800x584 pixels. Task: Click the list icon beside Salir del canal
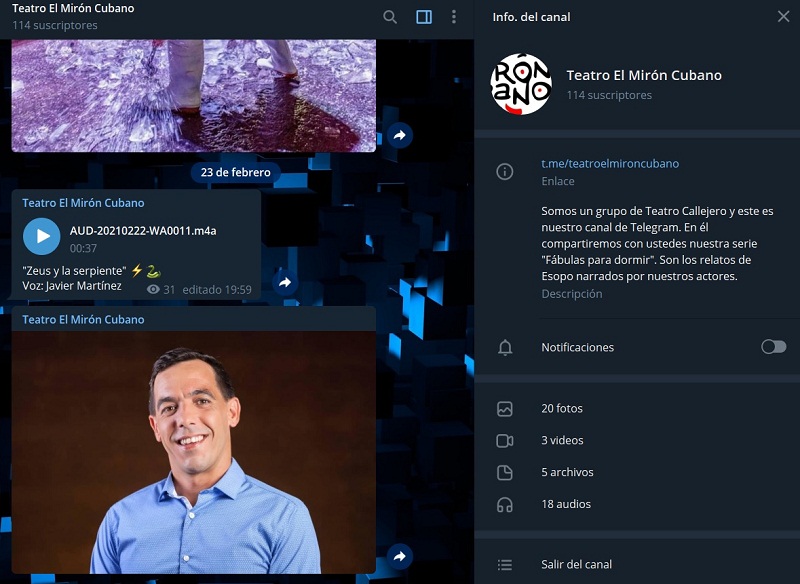[x=505, y=565]
